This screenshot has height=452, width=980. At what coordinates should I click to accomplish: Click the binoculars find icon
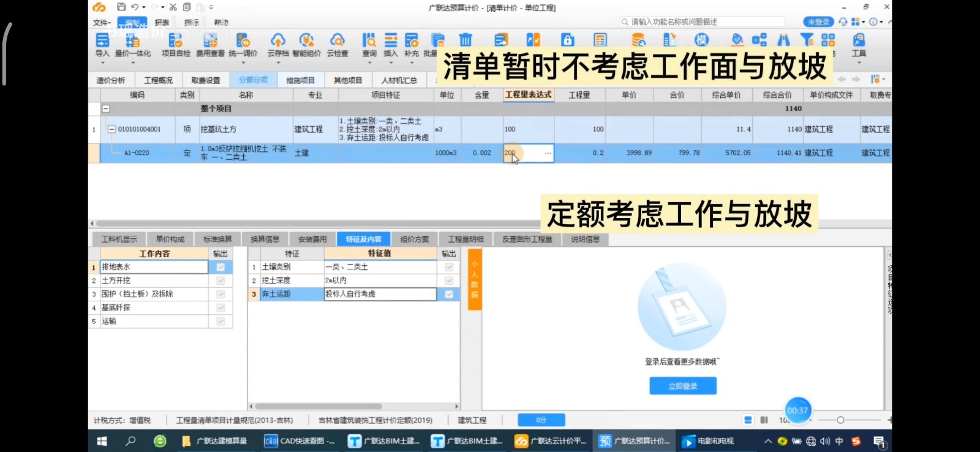783,40
